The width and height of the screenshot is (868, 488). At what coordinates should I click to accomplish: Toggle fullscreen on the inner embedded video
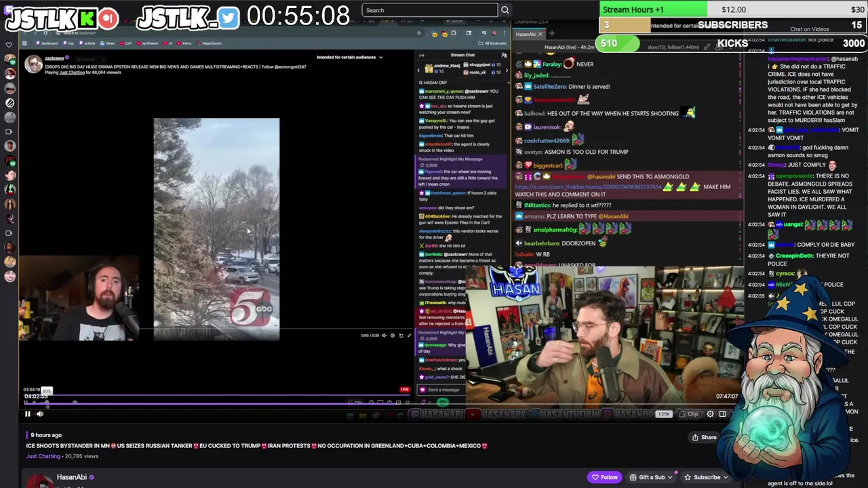[409, 335]
